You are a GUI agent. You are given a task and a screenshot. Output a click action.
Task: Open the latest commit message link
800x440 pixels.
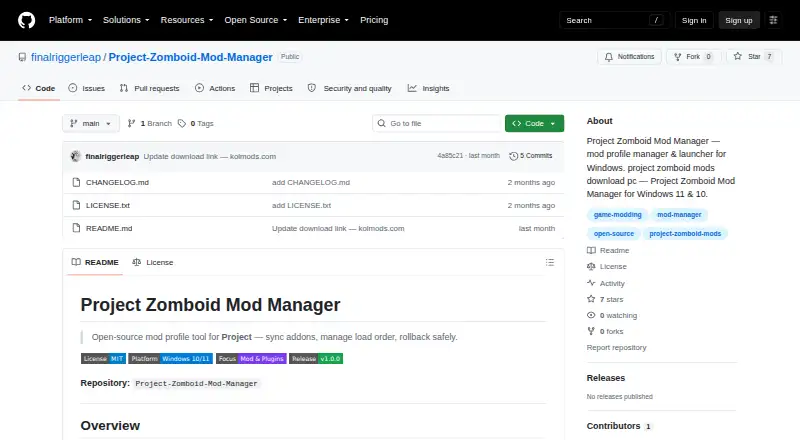pos(210,156)
